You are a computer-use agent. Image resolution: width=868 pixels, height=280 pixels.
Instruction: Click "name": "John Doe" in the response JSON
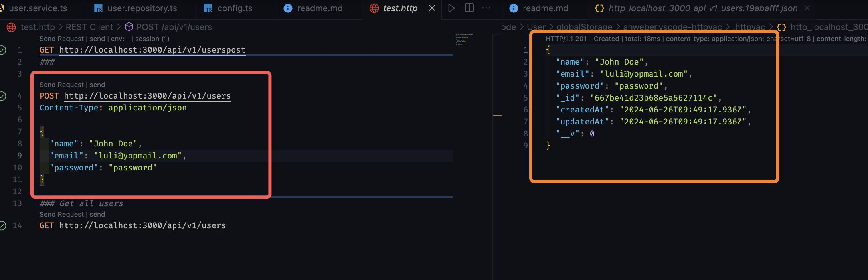[x=602, y=62]
